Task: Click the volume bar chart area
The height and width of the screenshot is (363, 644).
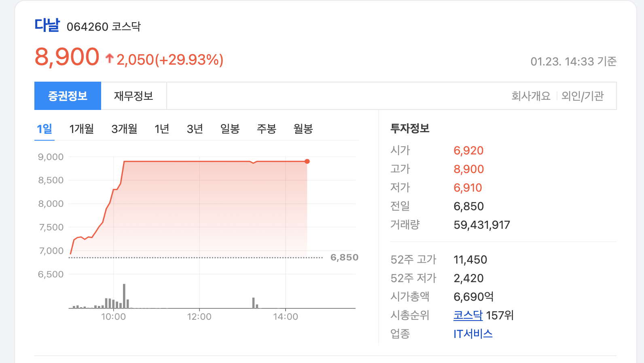Action: (x=117, y=301)
